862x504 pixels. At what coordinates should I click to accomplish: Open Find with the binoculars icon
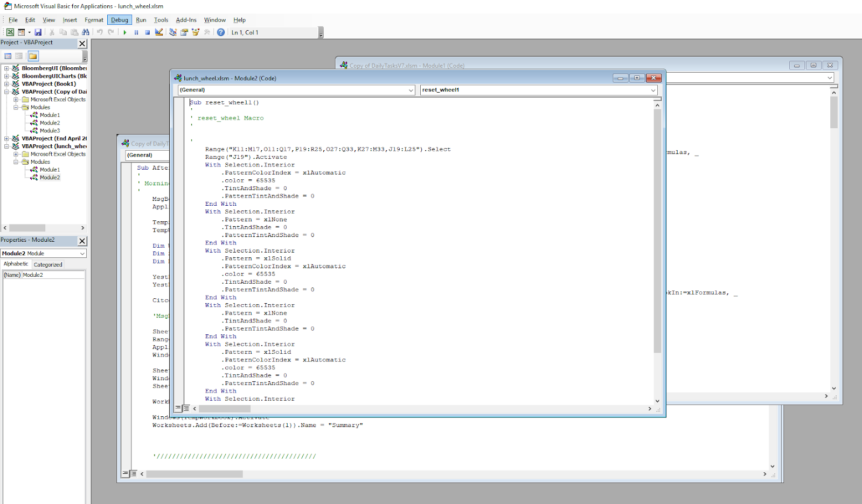point(86,32)
